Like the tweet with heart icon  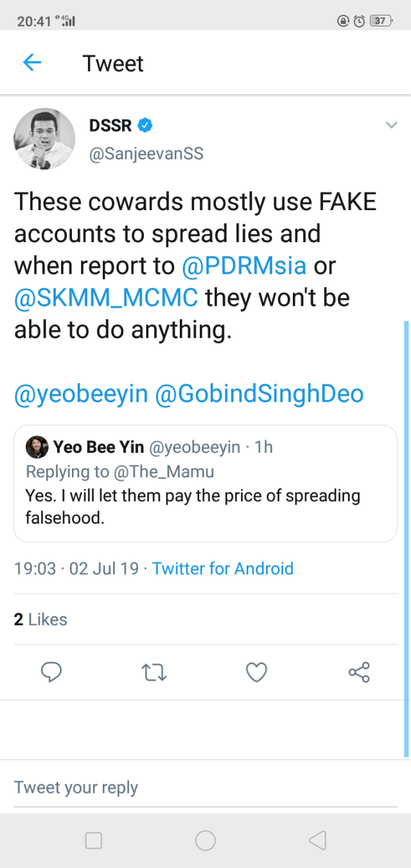point(256,672)
